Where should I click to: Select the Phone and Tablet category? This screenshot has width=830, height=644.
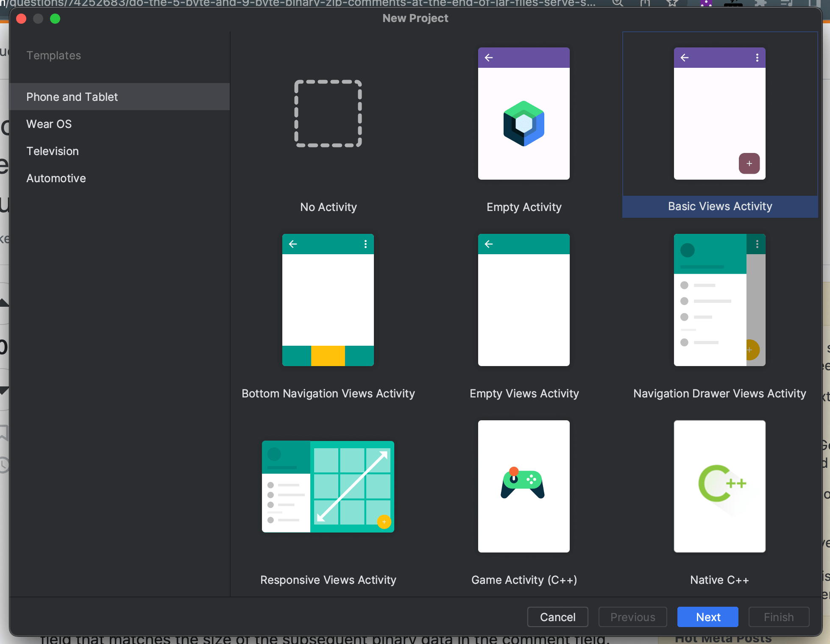[72, 97]
